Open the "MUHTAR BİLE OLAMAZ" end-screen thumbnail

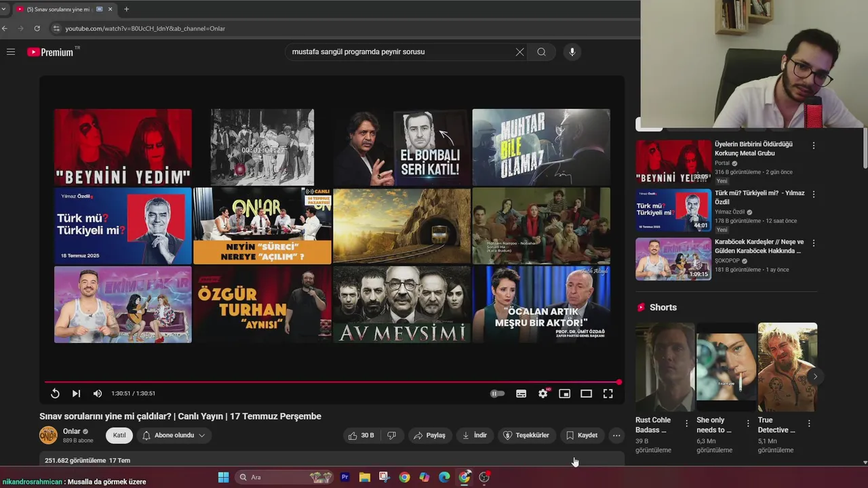541,147
